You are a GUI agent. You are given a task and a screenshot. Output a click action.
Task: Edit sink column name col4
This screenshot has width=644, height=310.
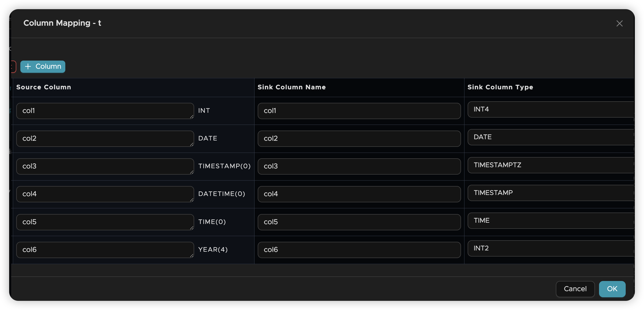(x=359, y=194)
